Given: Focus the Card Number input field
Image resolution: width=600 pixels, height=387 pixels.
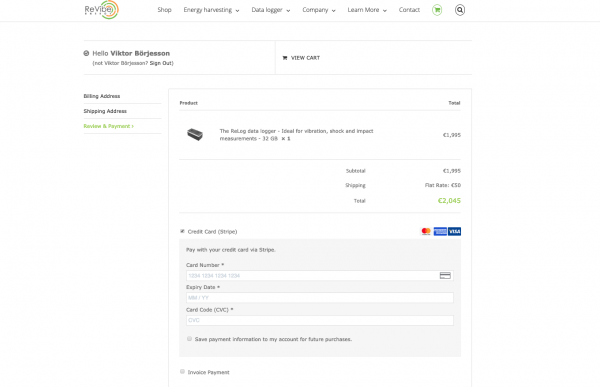Looking at the screenshot, I should pos(320,276).
